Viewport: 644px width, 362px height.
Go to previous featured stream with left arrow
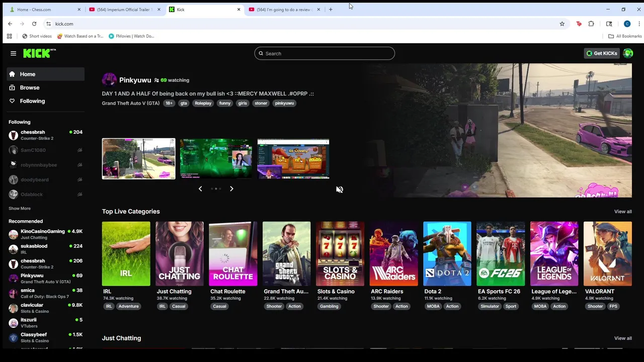coord(200,189)
